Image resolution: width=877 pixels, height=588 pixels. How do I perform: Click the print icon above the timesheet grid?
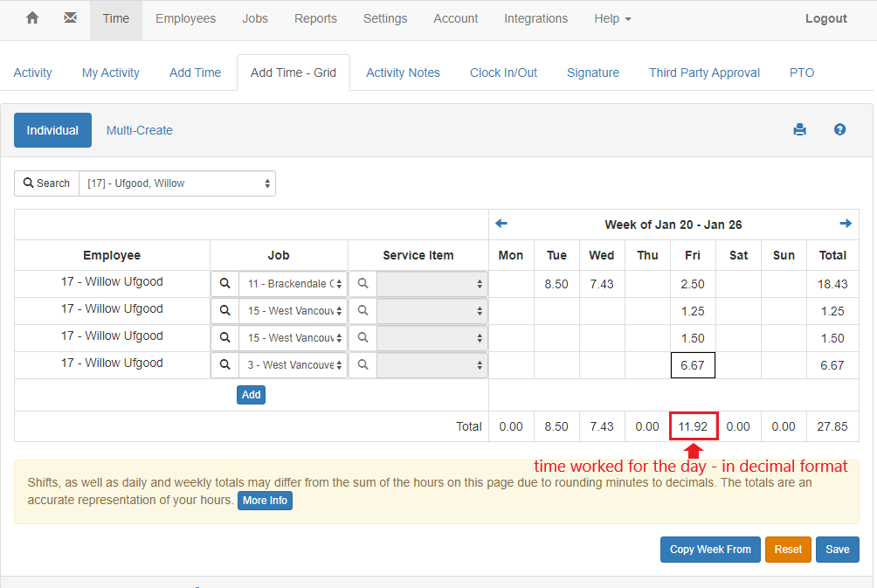[799, 129]
